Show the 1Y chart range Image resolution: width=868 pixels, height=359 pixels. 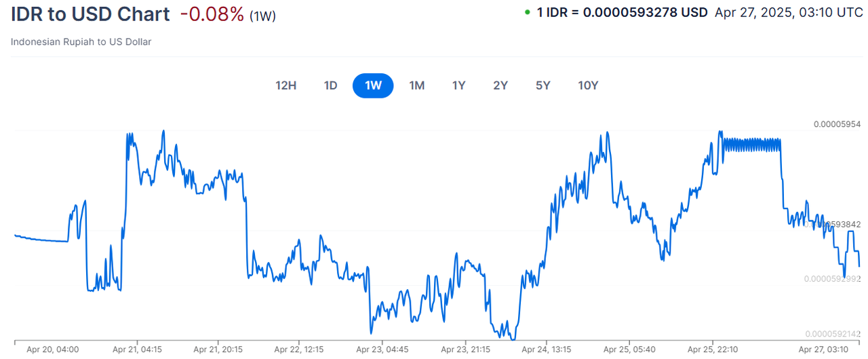point(459,86)
